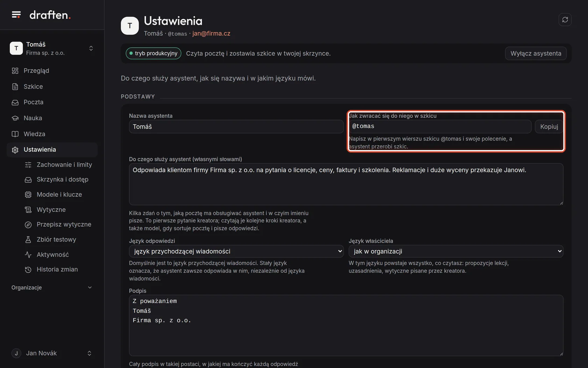Screen dimensions: 588x368
Task: Click the Do czego służy asystent textarea
Action: [x=346, y=184]
